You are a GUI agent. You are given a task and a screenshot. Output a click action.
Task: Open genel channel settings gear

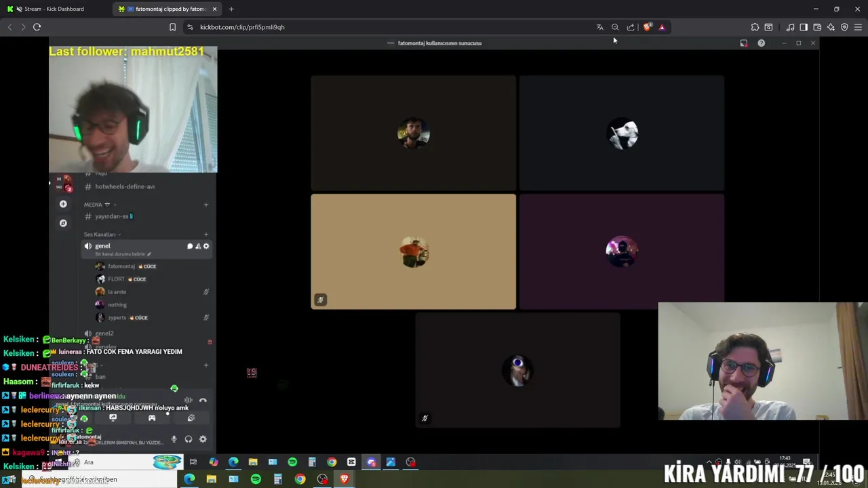coord(206,246)
